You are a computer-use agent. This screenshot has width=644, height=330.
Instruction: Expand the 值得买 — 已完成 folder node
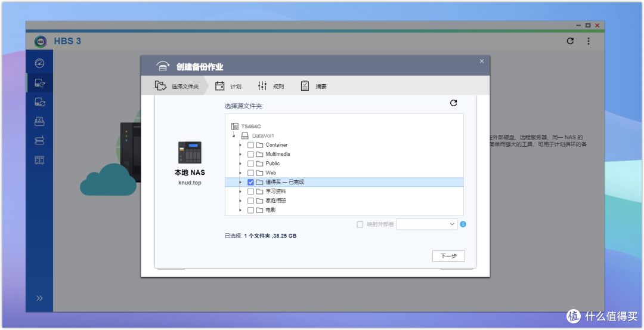point(240,182)
